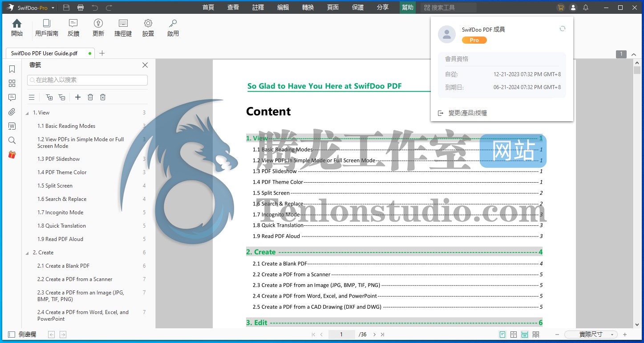The width and height of the screenshot is (644, 343).
Task: Open comments panel in sidebar
Action: coord(12,98)
